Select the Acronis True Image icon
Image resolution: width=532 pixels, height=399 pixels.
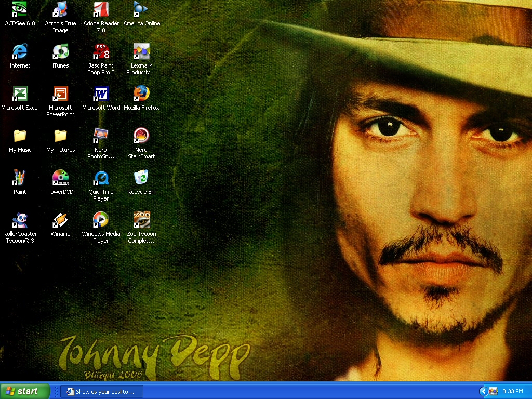click(x=60, y=9)
